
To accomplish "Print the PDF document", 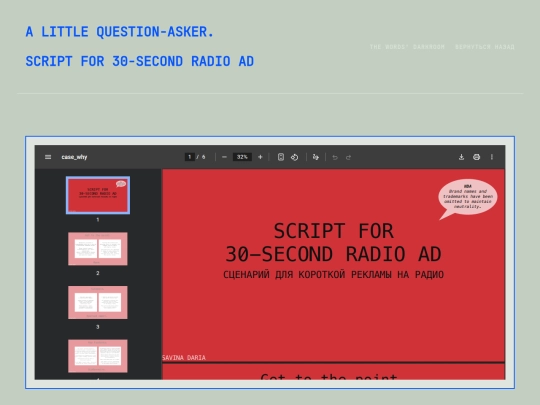I will [x=476, y=157].
